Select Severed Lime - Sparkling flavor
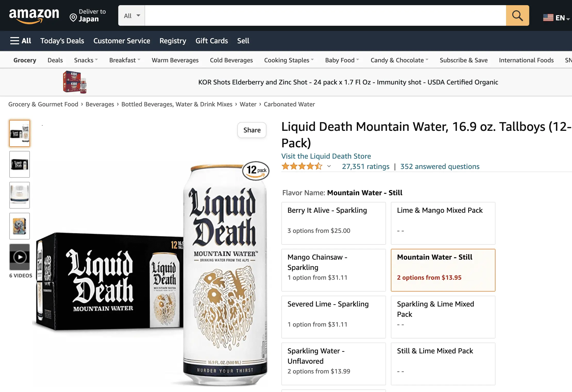The height and width of the screenshot is (392, 572). (334, 317)
